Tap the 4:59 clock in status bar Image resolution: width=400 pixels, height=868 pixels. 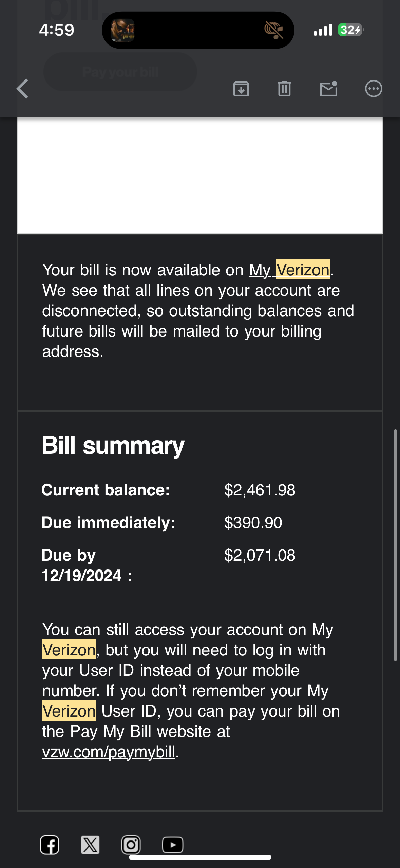pos(57,30)
